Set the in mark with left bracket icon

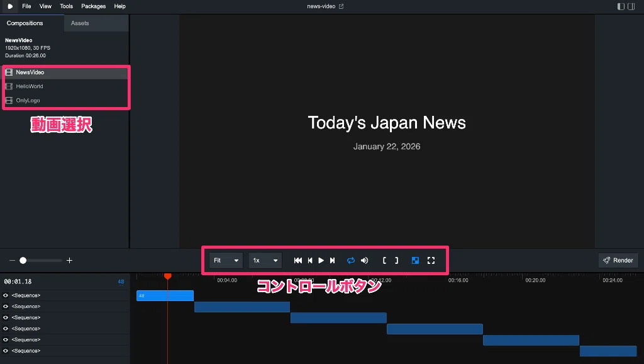click(x=384, y=260)
